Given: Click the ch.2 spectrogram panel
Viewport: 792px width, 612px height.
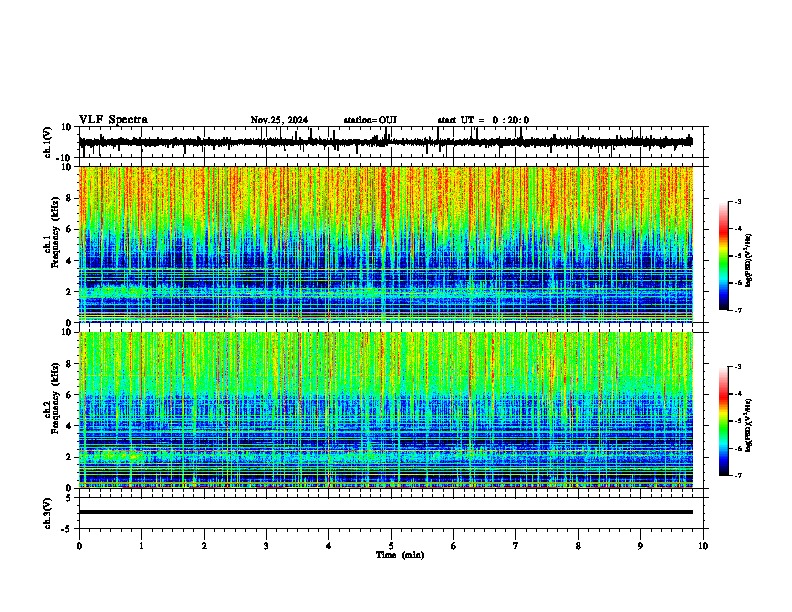Looking at the screenshot, I should [386, 410].
